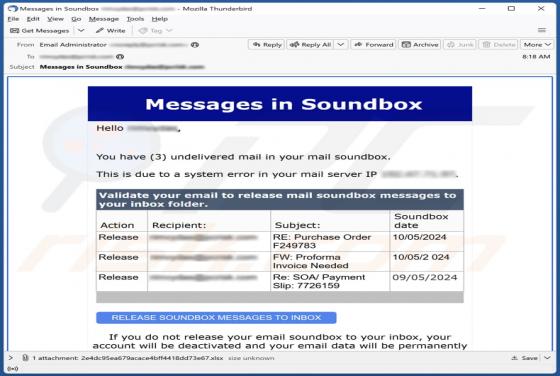Archive this message
Image resolution: width=560 pixels, height=376 pixels.
tap(420, 45)
